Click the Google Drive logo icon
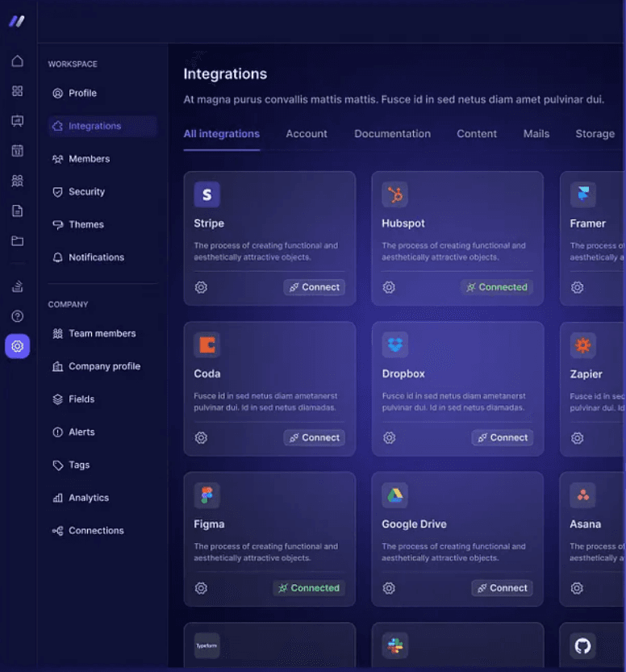 coord(395,495)
